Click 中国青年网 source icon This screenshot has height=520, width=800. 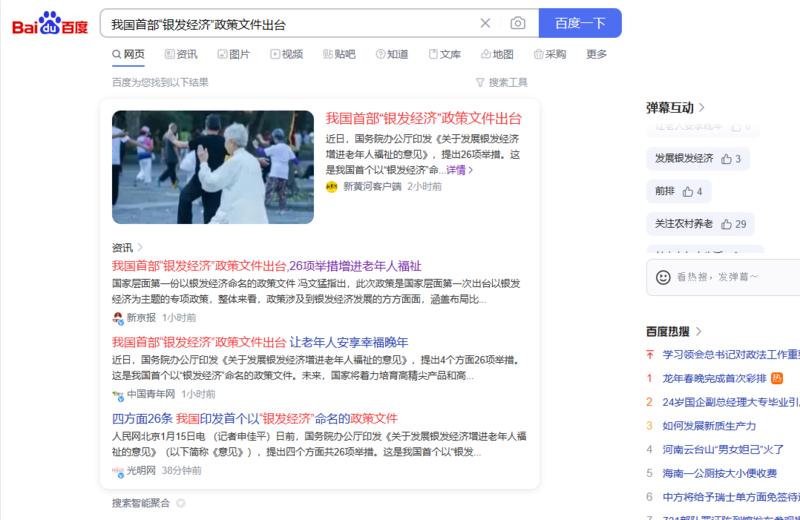[x=118, y=395]
